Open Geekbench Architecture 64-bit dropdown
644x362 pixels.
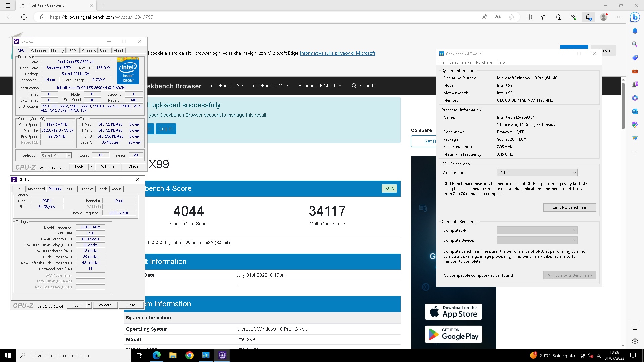click(537, 173)
